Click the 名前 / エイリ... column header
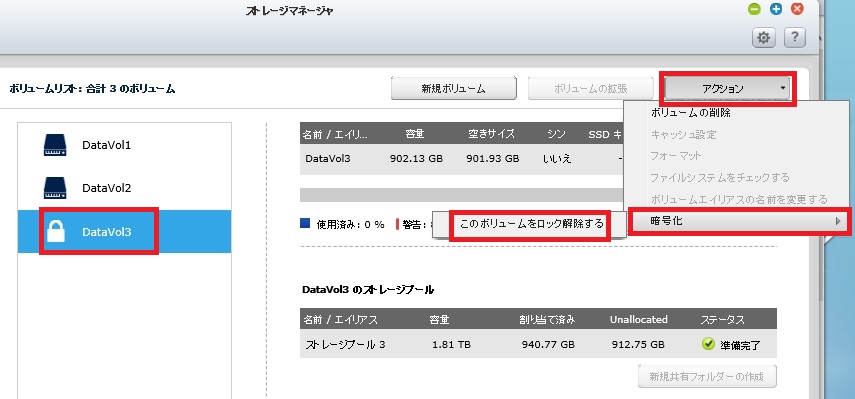 [336, 134]
